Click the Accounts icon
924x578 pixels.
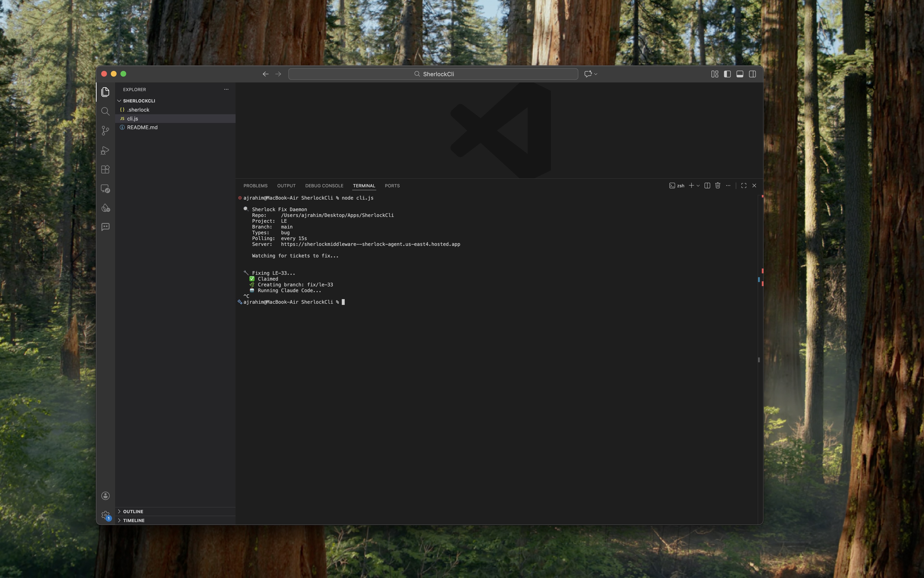click(106, 496)
